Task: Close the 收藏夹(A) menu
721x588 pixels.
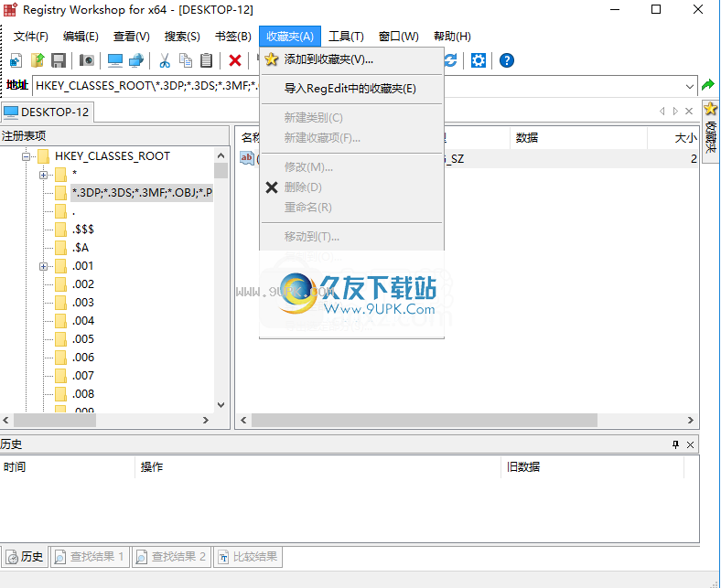Action: tap(290, 37)
